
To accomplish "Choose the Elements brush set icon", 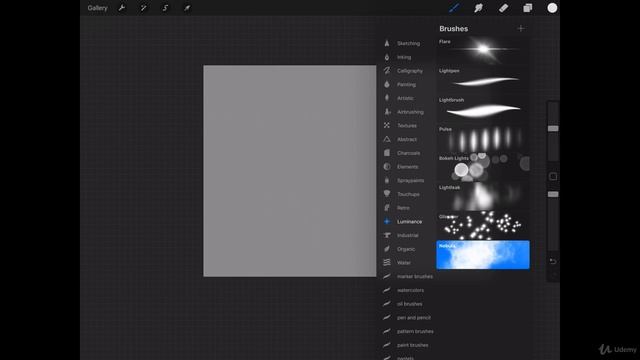I will [387, 167].
